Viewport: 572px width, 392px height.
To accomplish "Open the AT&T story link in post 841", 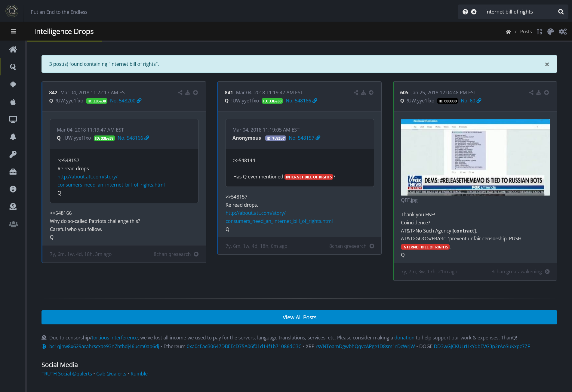I will [x=279, y=217].
